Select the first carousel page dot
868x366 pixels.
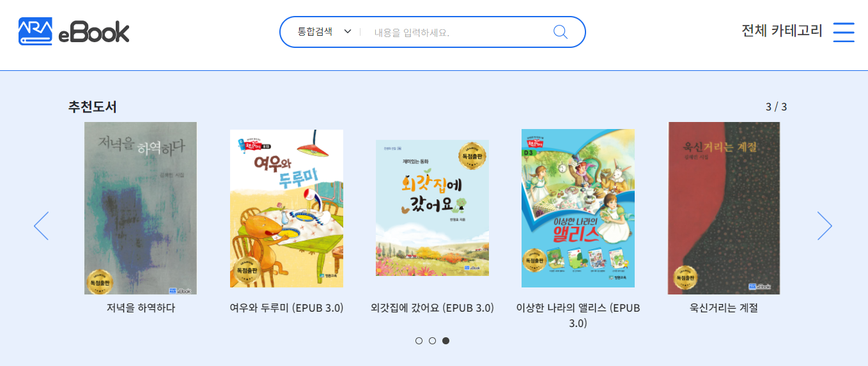(419, 340)
